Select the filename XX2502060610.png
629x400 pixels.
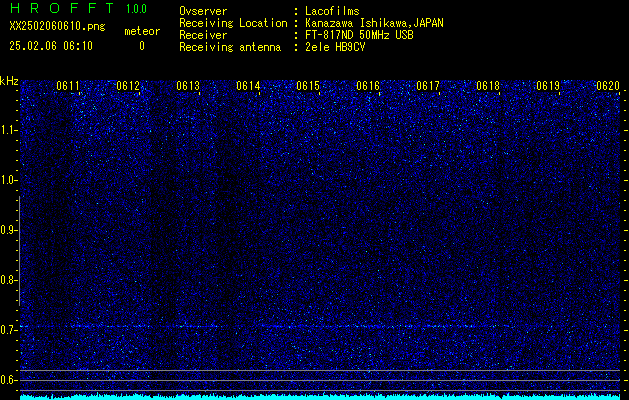pyautogui.click(x=57, y=26)
